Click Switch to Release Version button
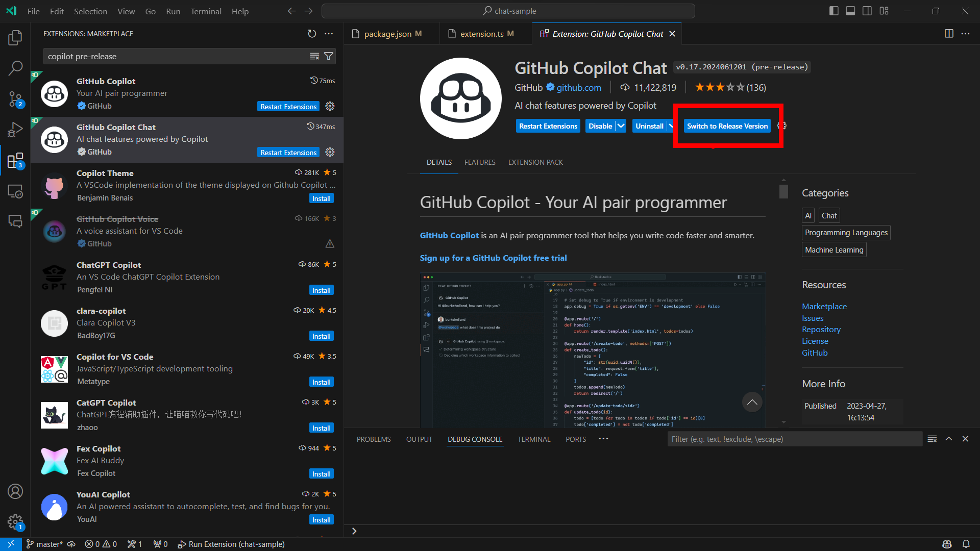The height and width of the screenshot is (551, 980). click(x=727, y=126)
